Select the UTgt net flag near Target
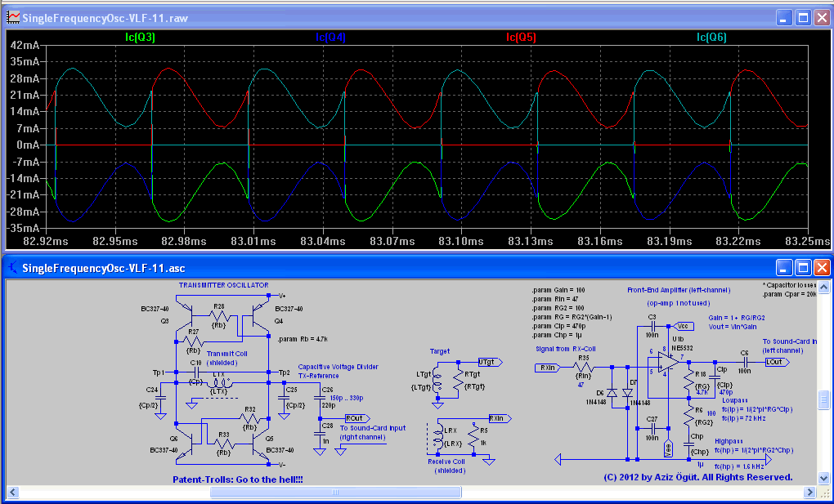Screen dimensions: 834x504 pos(486,361)
